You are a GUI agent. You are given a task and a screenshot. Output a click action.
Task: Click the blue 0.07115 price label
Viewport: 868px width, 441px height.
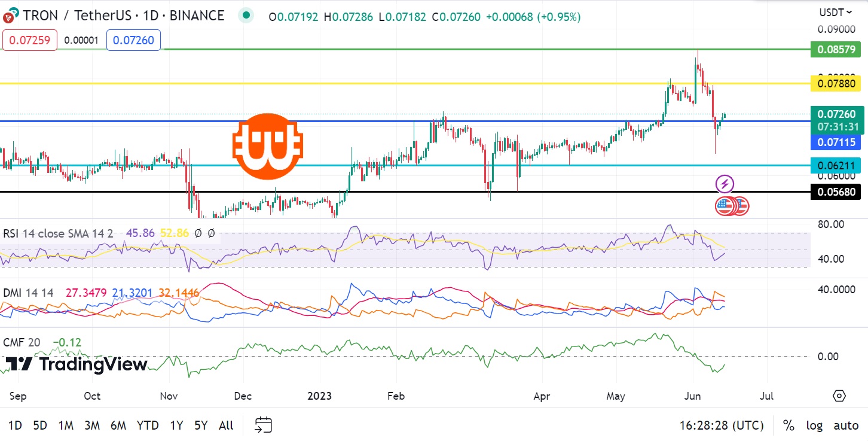[x=836, y=142]
